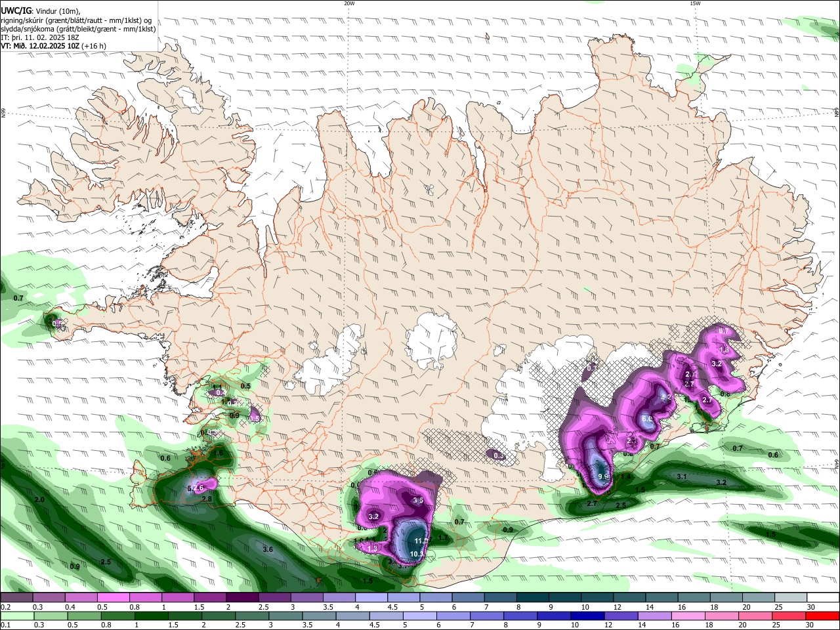This screenshot has width=840, height=630.
Task: Click the '2.8' value near Reykjanes
Action: click(207, 499)
